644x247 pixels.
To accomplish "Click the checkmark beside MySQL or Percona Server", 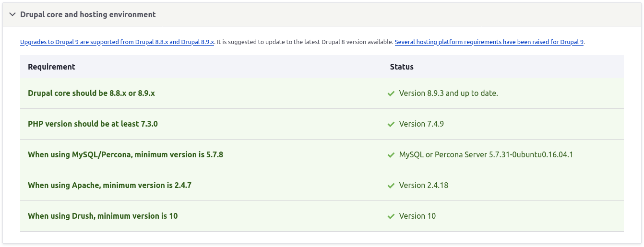I will coord(391,155).
